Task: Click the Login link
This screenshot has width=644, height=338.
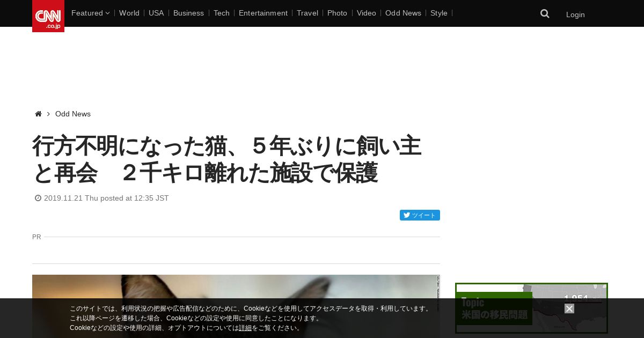Action: [x=575, y=14]
